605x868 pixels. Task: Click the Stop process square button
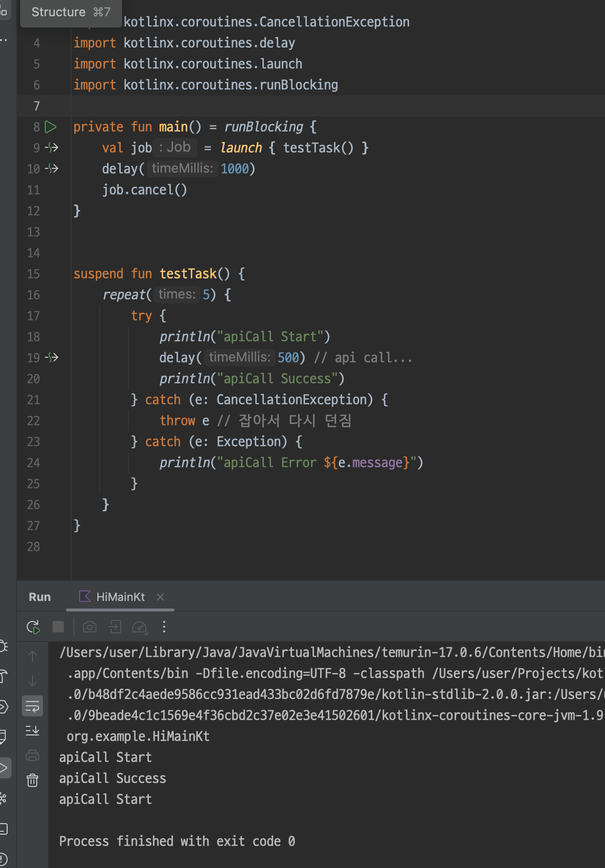point(58,627)
